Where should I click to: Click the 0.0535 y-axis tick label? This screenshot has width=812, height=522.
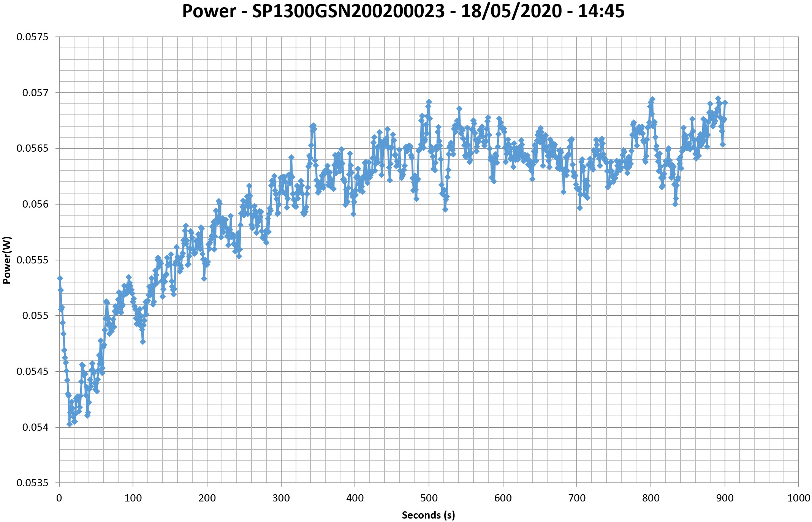point(33,483)
